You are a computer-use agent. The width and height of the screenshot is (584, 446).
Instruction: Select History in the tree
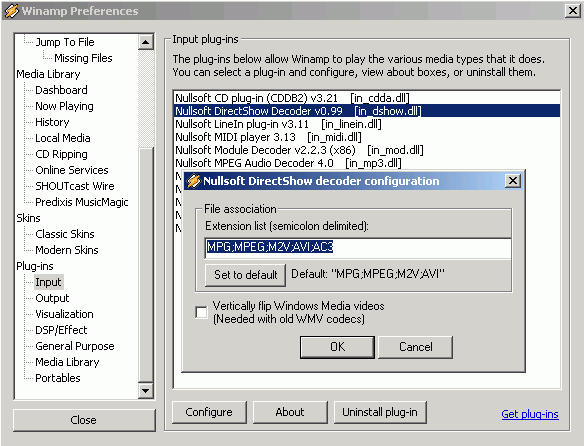coord(52,122)
